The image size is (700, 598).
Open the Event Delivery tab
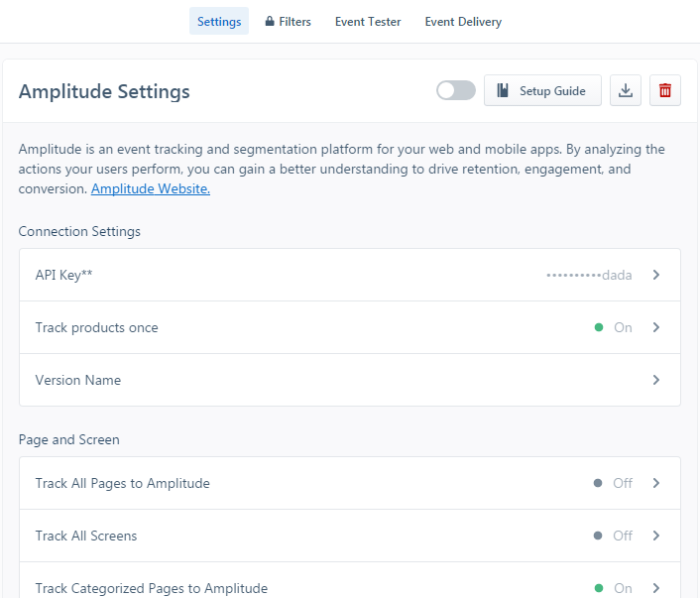coord(463,22)
